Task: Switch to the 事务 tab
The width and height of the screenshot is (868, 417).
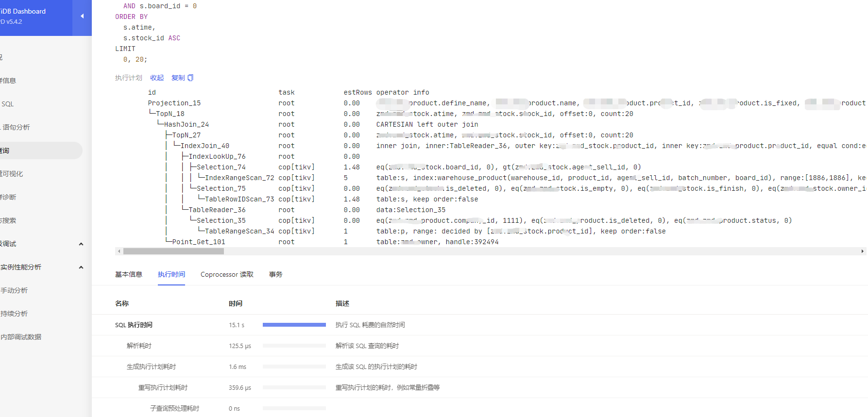Action: click(276, 274)
